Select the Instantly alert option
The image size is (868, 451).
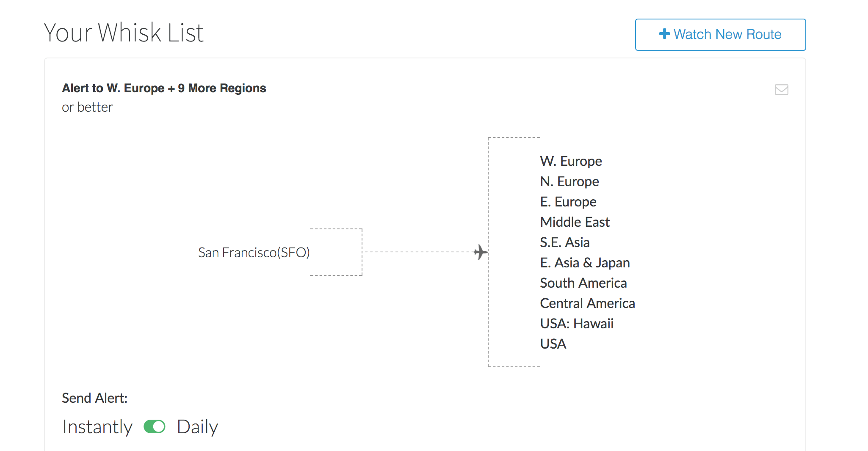coord(97,426)
